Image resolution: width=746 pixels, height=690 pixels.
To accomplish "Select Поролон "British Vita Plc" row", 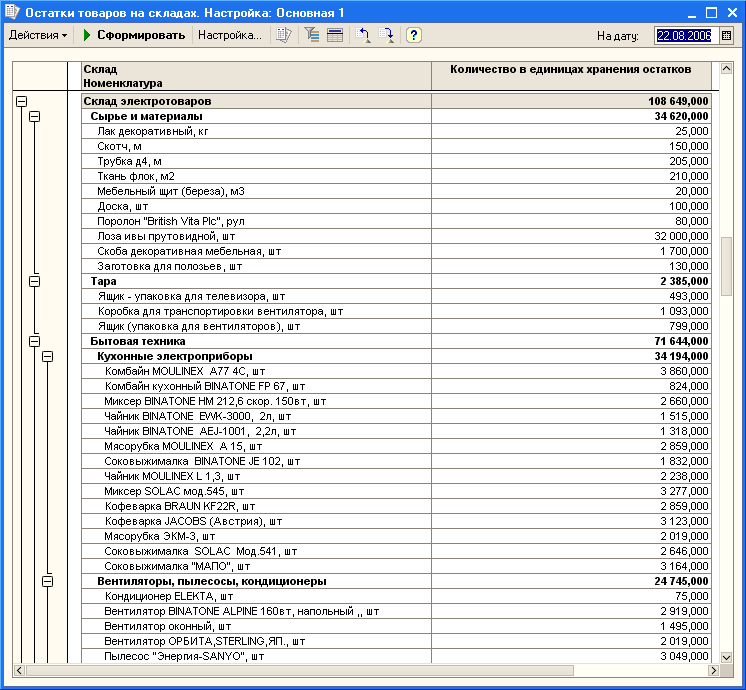I will (x=397, y=221).
